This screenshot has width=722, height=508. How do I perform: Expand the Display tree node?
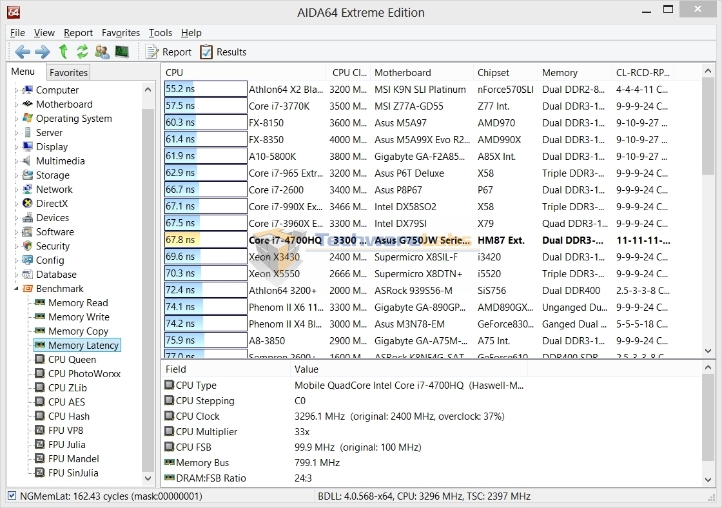point(16,147)
